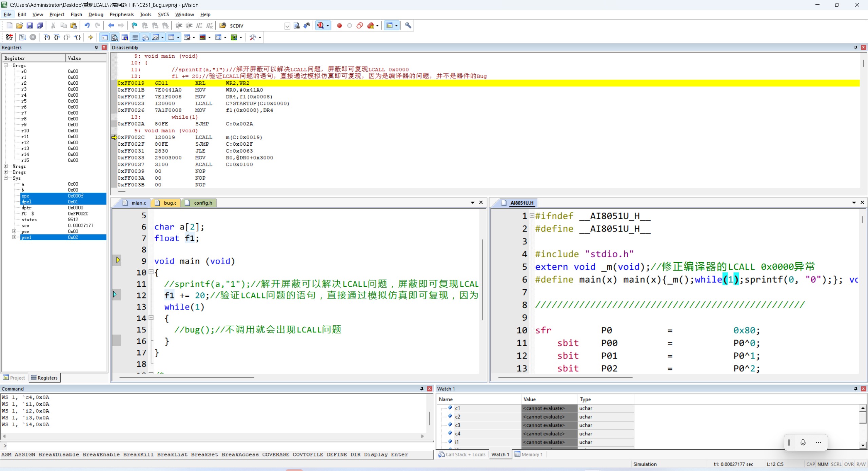Open the Debug menu
This screenshot has width=868, height=471.
tap(96, 15)
